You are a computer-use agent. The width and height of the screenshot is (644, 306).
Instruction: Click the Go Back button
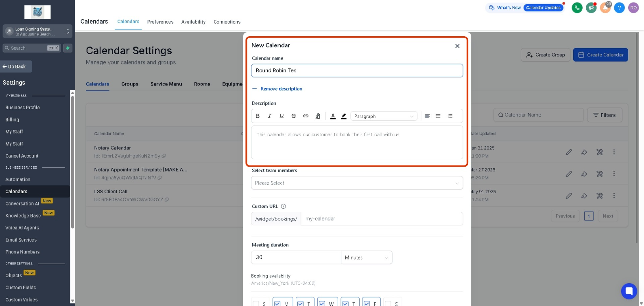(x=15, y=66)
